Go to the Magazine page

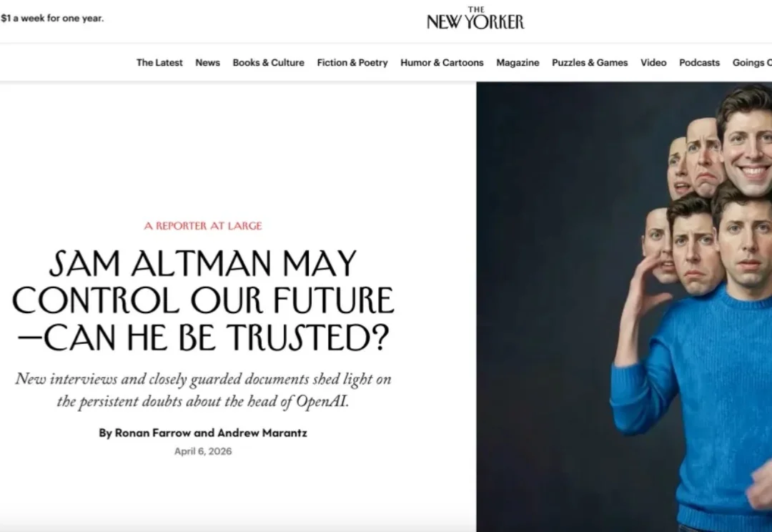click(518, 62)
